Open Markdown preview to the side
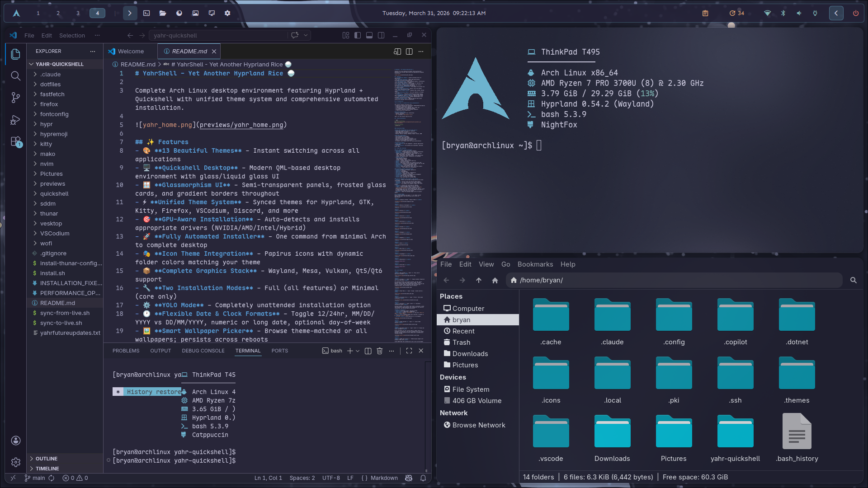The width and height of the screenshot is (868, 488). (397, 52)
